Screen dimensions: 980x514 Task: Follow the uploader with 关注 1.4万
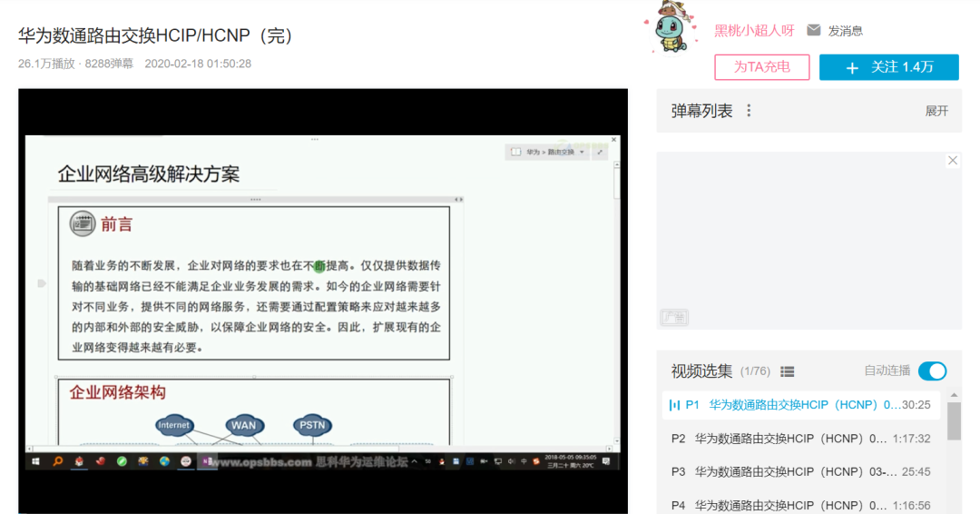[x=888, y=67]
